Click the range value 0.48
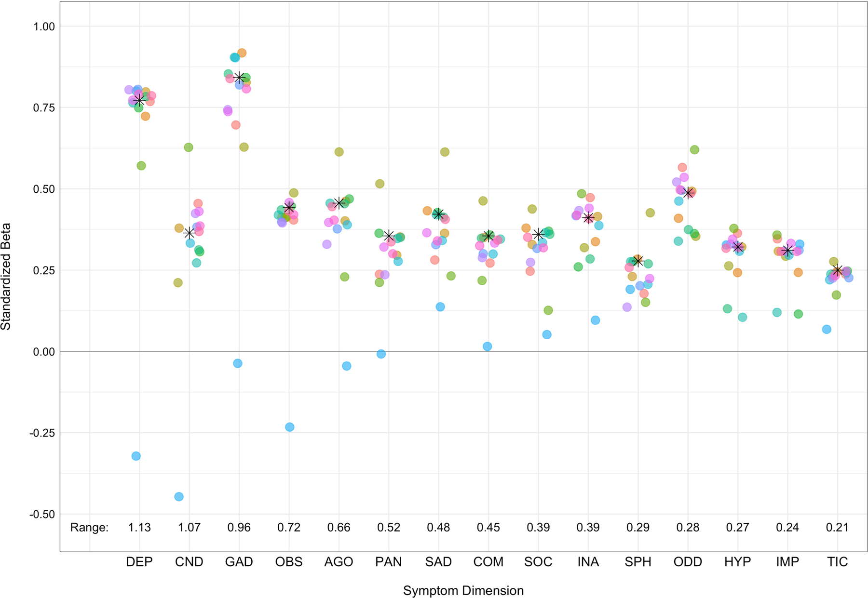The image size is (868, 598). (438, 528)
